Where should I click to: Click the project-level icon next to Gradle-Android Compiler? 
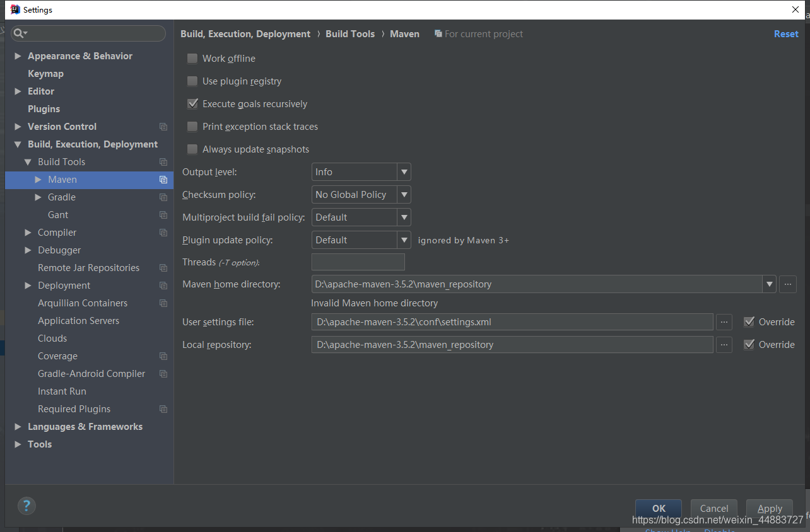163,374
